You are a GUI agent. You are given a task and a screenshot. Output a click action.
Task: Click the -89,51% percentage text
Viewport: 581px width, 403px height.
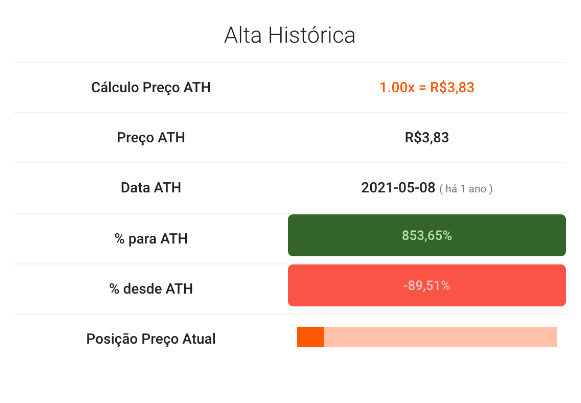pos(427,286)
